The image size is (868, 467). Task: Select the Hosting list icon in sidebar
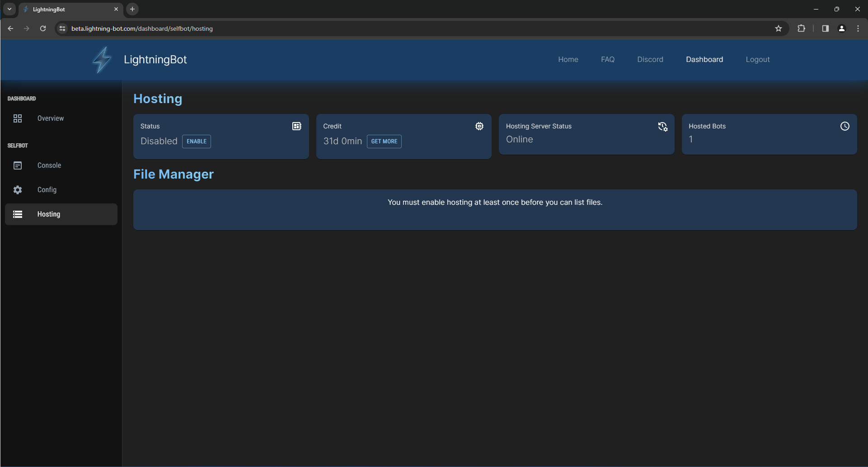pyautogui.click(x=18, y=214)
